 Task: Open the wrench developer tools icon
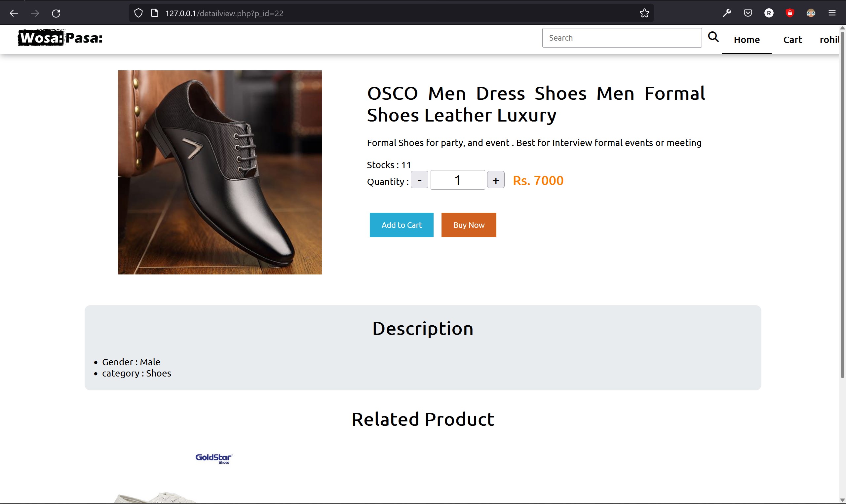(727, 13)
